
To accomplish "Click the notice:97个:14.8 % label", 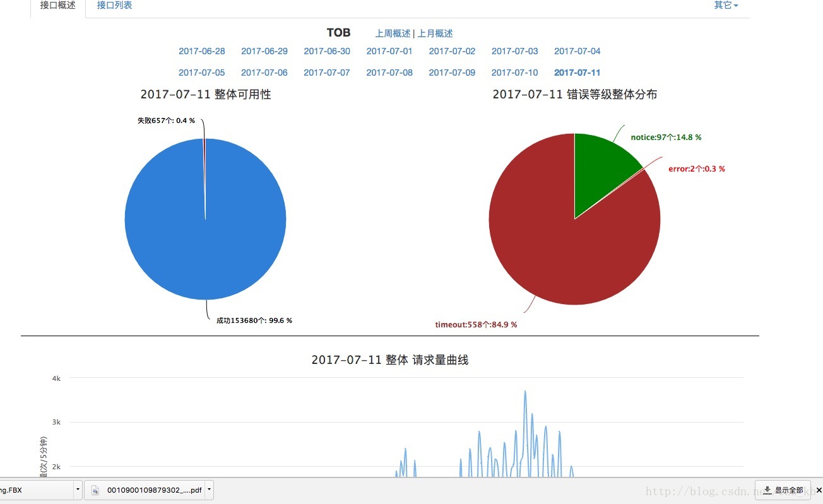I will click(666, 137).
